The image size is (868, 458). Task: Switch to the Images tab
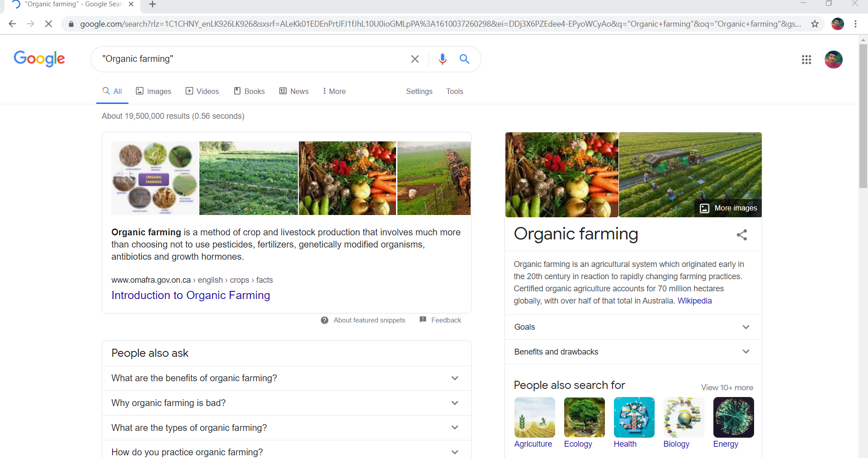pos(154,91)
